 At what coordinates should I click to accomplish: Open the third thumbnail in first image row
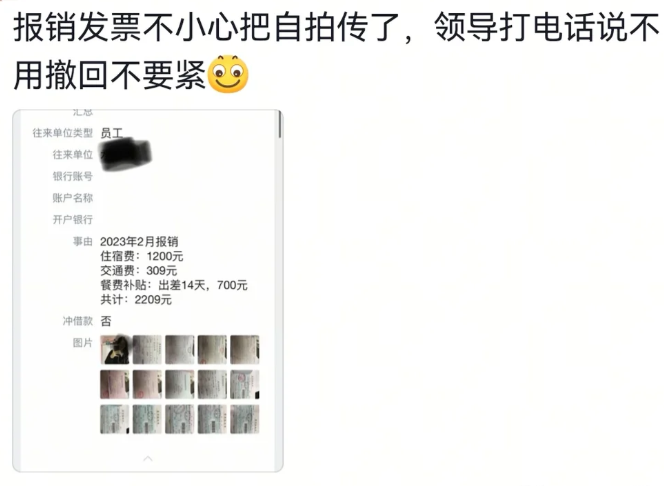click(180, 350)
